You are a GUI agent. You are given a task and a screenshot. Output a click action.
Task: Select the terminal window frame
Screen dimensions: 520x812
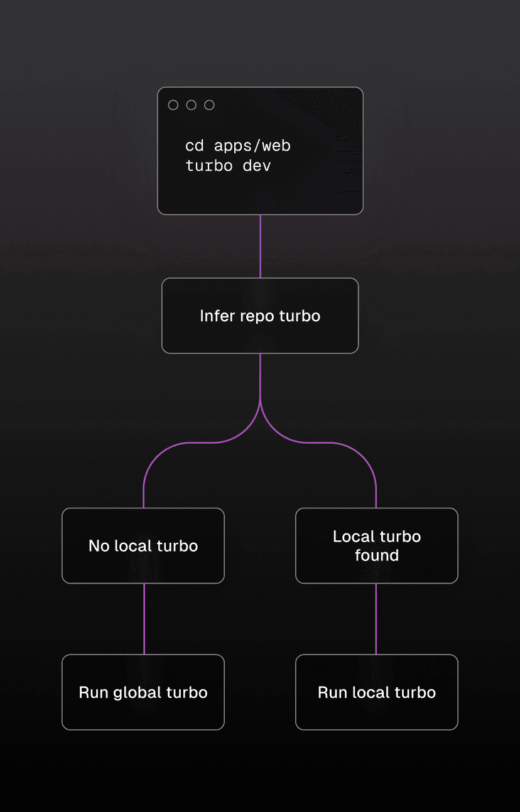click(x=260, y=151)
